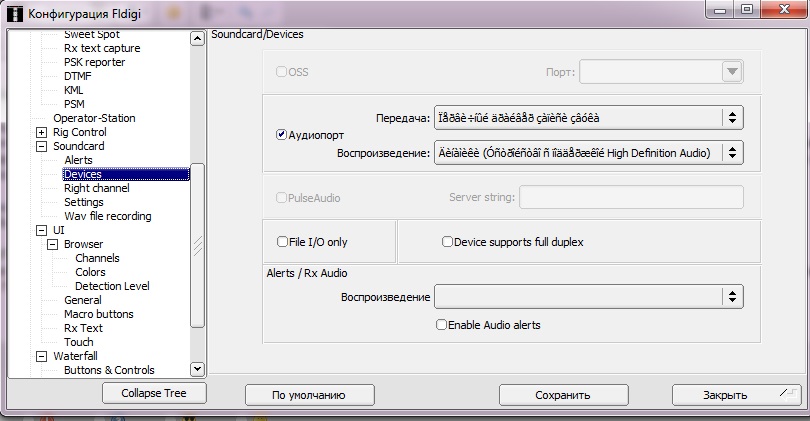The height and width of the screenshot is (421, 810).
Task: Toggle Device supports full duplex checkbox
Action: click(448, 242)
